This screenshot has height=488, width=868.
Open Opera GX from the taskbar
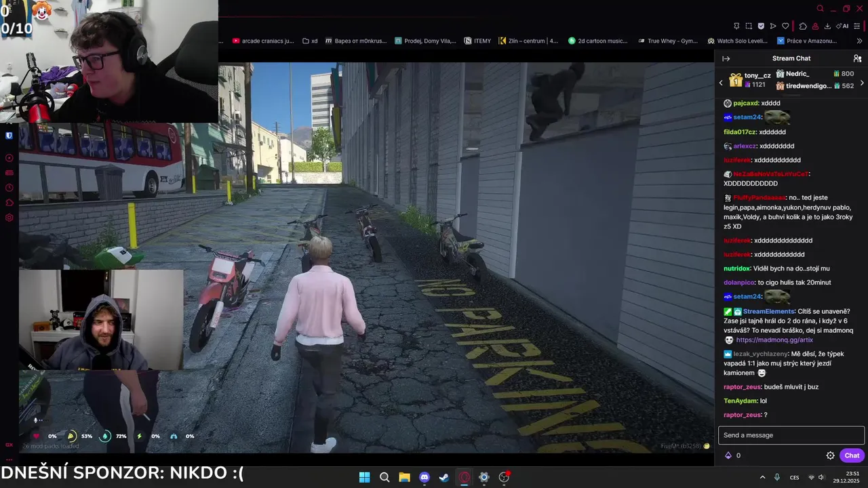click(465, 477)
